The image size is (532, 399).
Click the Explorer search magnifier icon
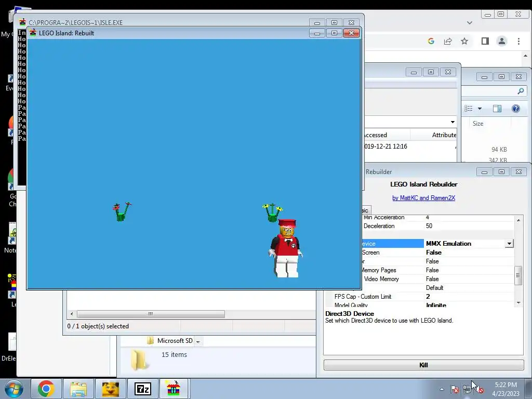click(521, 91)
